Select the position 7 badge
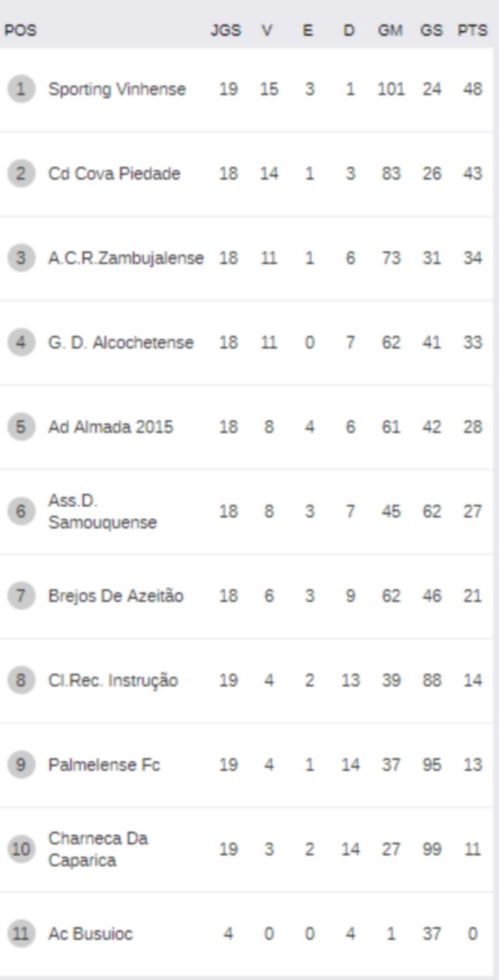The width and height of the screenshot is (499, 980). click(x=21, y=596)
